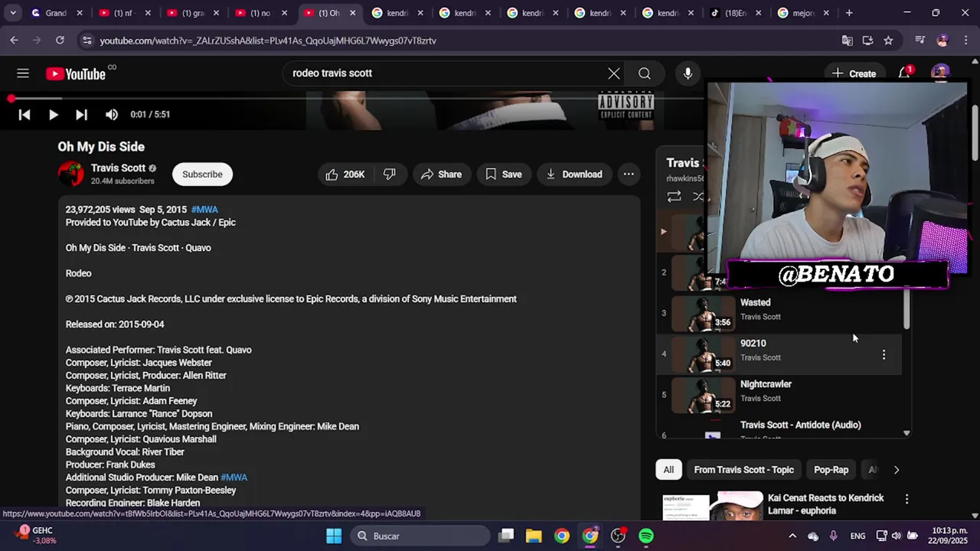
Task: Open the YouTube hamburger guide menu
Action: coord(23,73)
